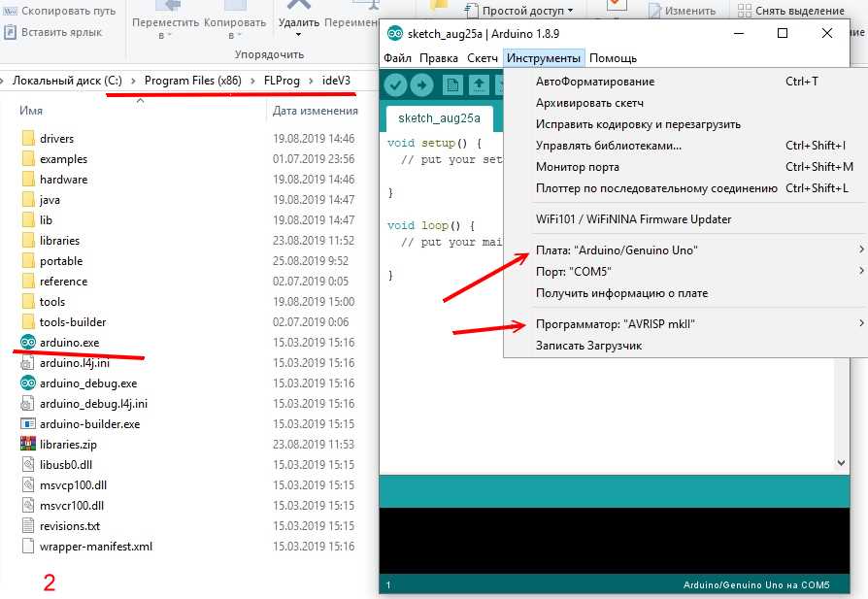
Task: Click the Arduino logo in the window title bar
Action: pos(395,34)
